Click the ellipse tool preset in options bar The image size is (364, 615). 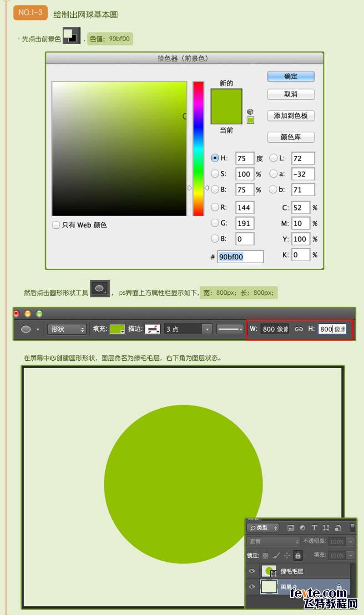26,329
